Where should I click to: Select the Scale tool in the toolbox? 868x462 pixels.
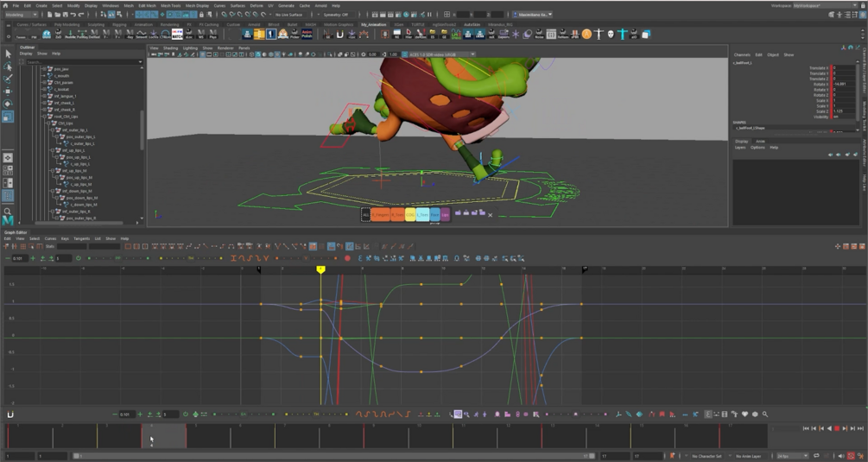click(8, 117)
